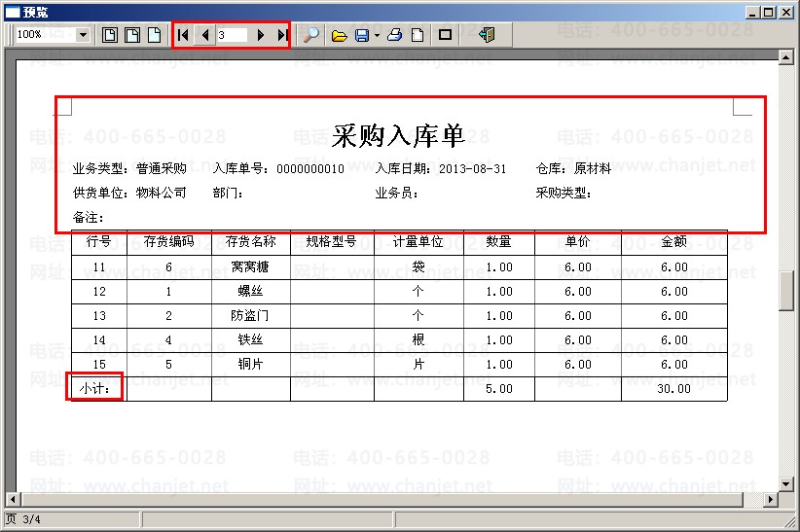
Task: Click the horizontal scrollbar left arrow
Action: pos(13,499)
